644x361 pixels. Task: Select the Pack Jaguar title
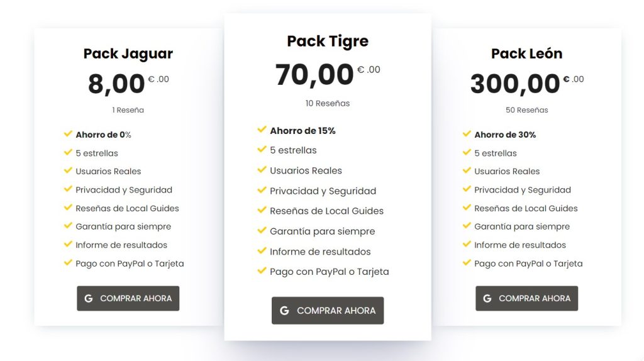tap(128, 54)
